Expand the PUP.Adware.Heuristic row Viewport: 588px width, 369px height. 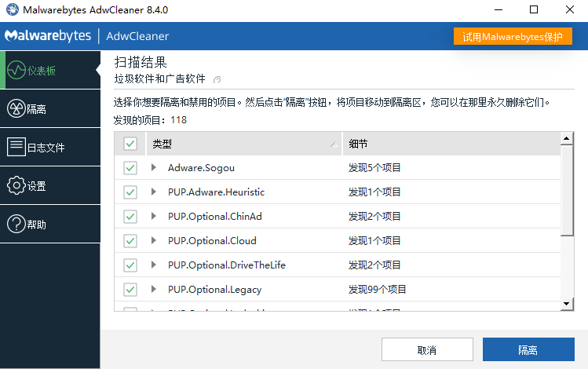[x=154, y=192]
